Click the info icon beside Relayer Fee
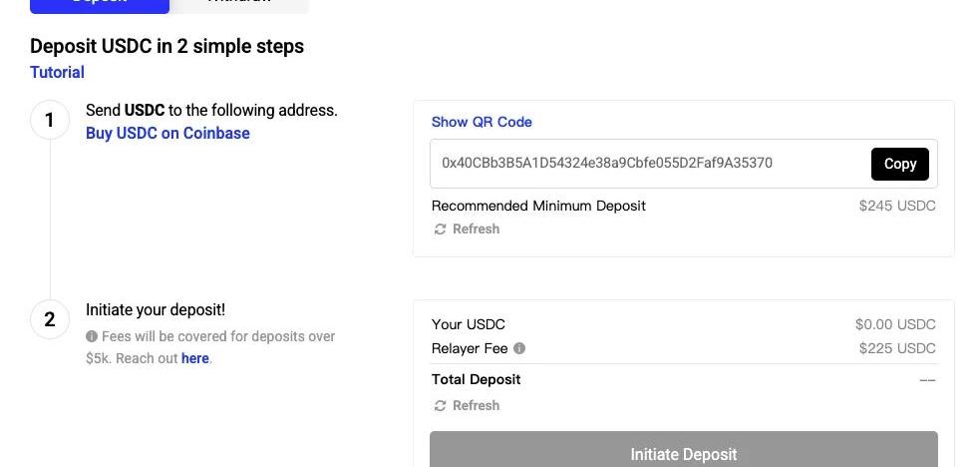 519,348
